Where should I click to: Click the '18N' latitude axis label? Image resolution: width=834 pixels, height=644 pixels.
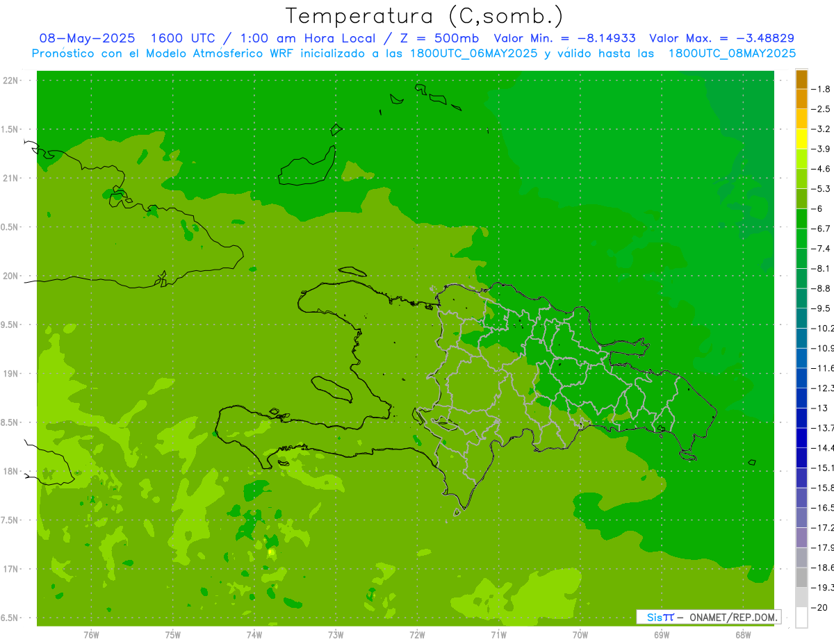pyautogui.click(x=10, y=471)
